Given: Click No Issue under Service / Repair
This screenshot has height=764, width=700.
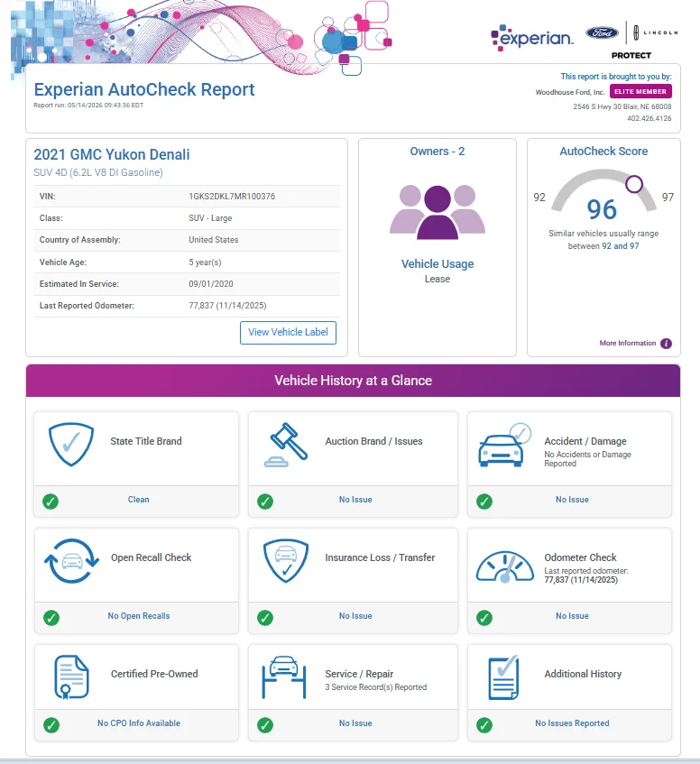Looking at the screenshot, I should tap(355, 723).
